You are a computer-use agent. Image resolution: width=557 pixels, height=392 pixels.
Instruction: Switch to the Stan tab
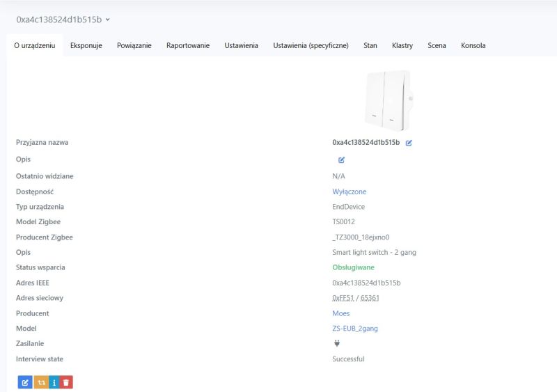[x=370, y=45]
